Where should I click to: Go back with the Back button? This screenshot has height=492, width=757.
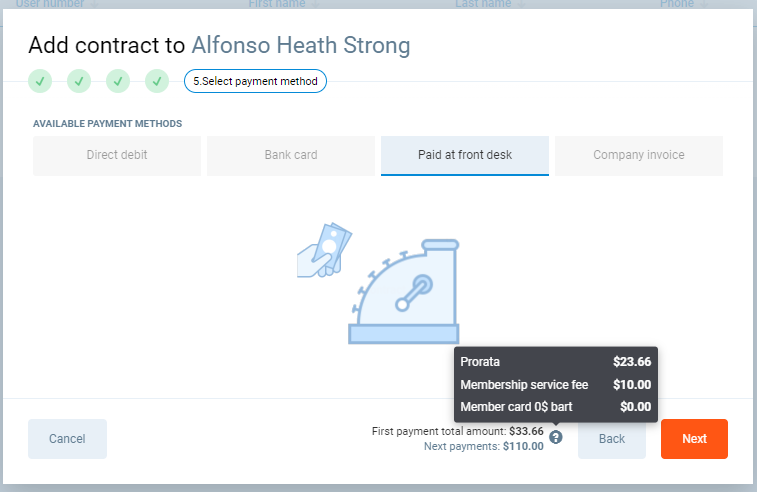[612, 439]
